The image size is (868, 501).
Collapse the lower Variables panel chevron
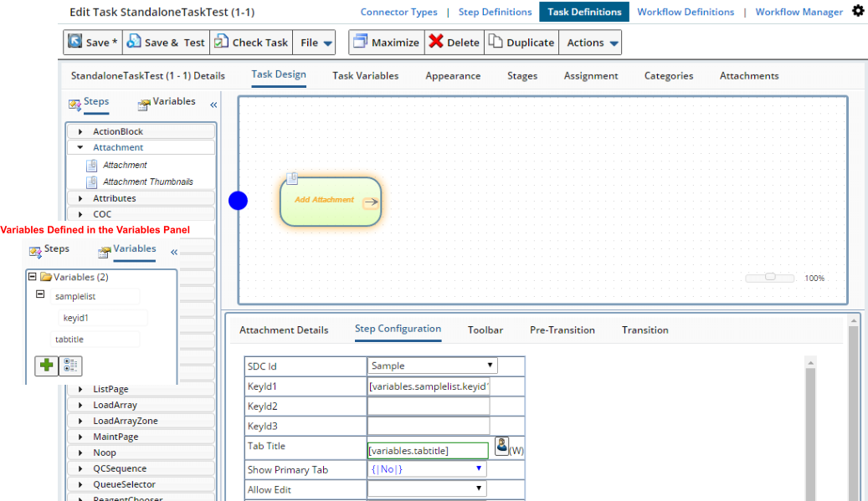point(174,252)
